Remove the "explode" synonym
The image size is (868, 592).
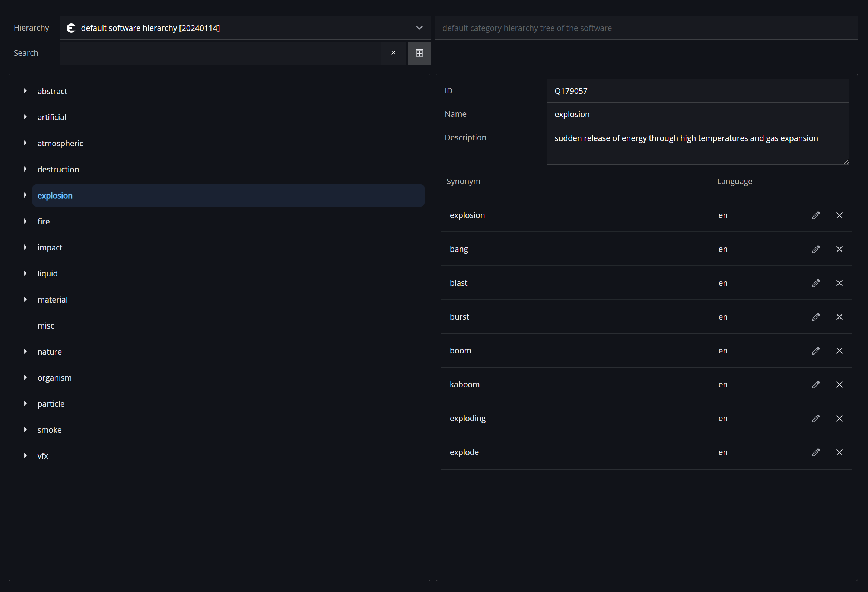point(840,452)
